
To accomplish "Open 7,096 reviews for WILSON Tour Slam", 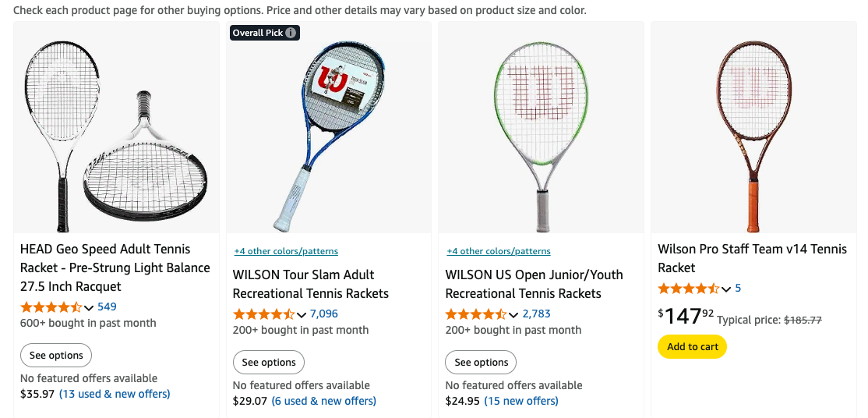I will 324,313.
